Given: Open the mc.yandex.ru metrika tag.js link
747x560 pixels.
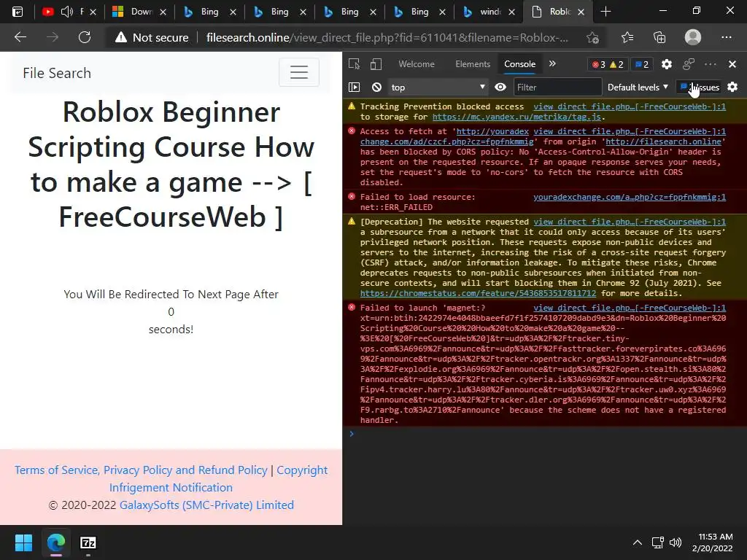Looking at the screenshot, I should tap(517, 117).
